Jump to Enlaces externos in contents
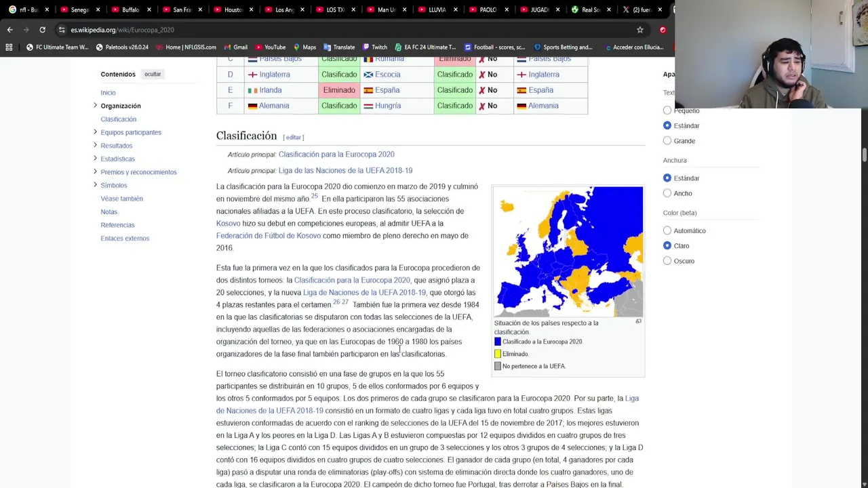The width and height of the screenshot is (868, 488). [125, 239]
